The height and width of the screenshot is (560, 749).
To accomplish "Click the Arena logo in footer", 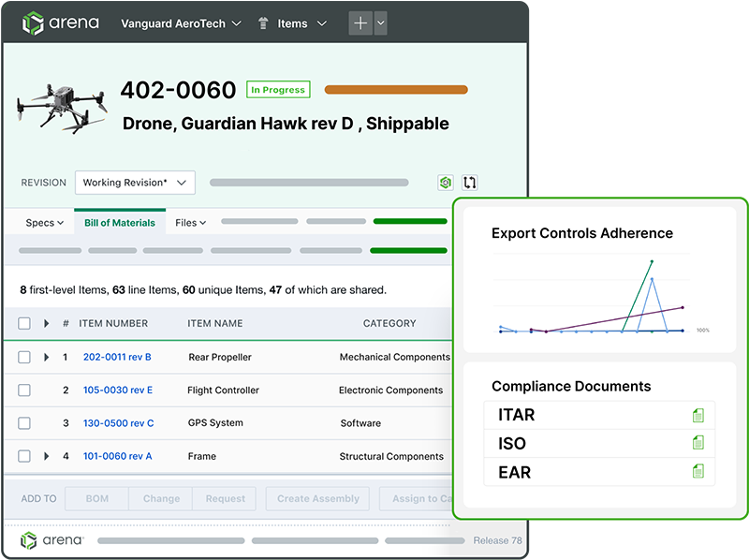I will 52,540.
